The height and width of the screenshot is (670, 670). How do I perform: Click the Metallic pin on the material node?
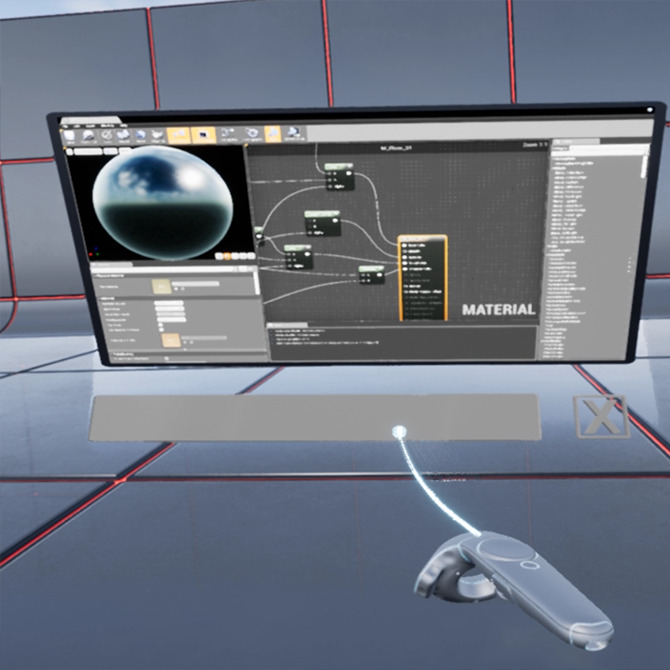tap(405, 251)
